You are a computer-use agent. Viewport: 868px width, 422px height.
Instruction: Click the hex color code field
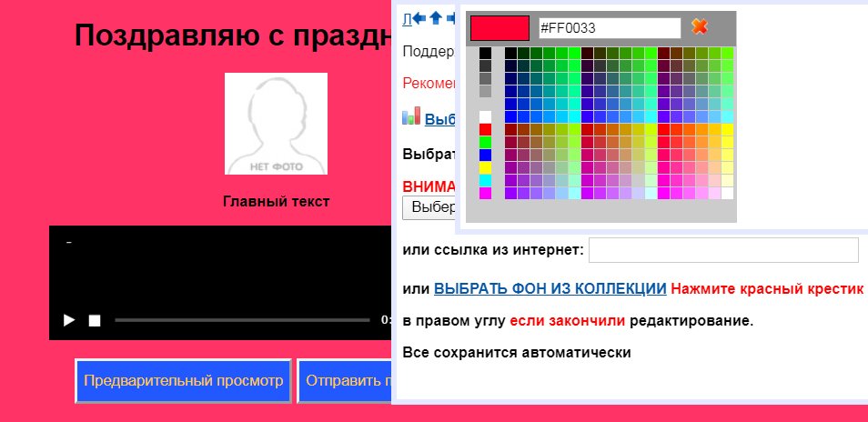pos(609,28)
